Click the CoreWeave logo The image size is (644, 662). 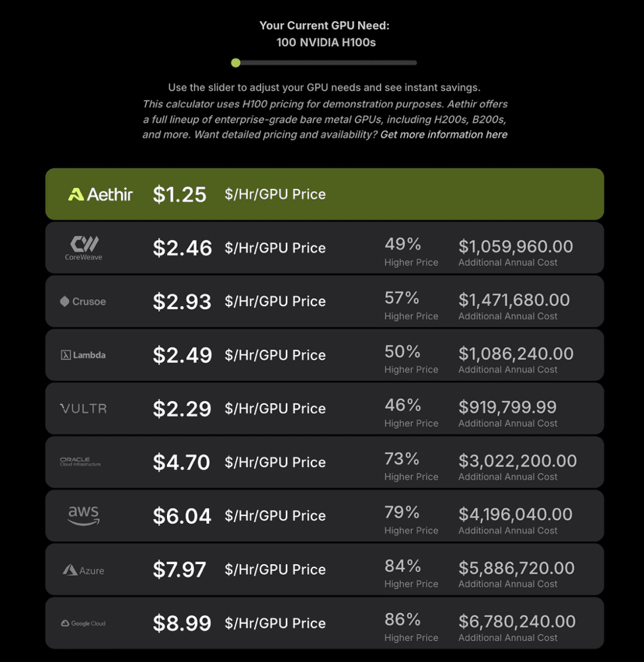point(84,248)
